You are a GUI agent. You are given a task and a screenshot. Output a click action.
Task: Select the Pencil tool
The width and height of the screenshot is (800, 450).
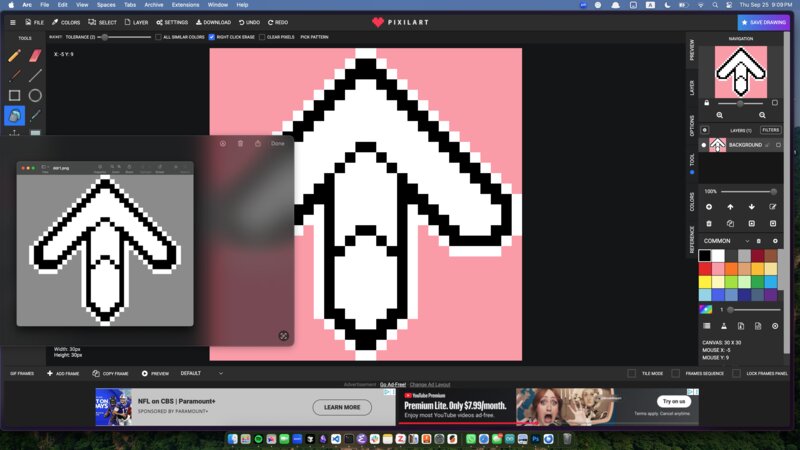(14, 55)
